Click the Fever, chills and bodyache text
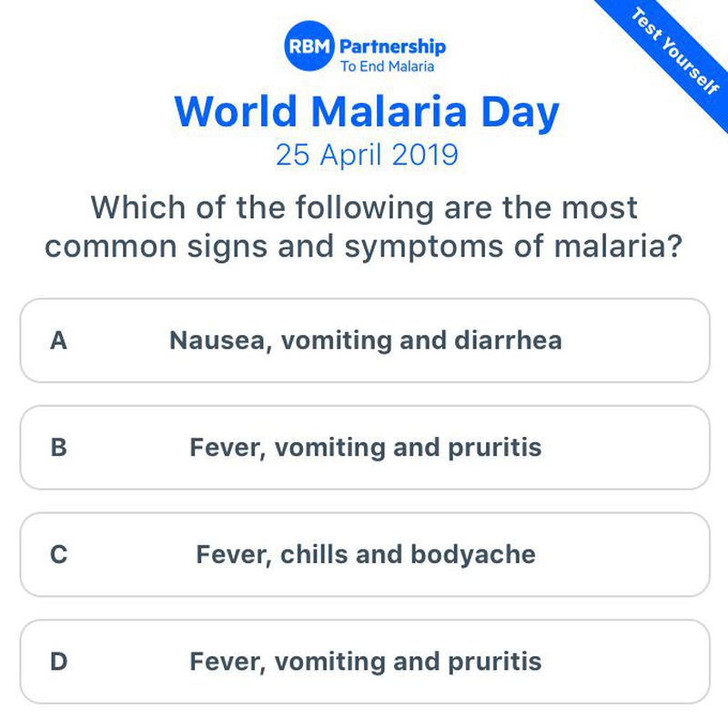728x728 pixels. [365, 554]
